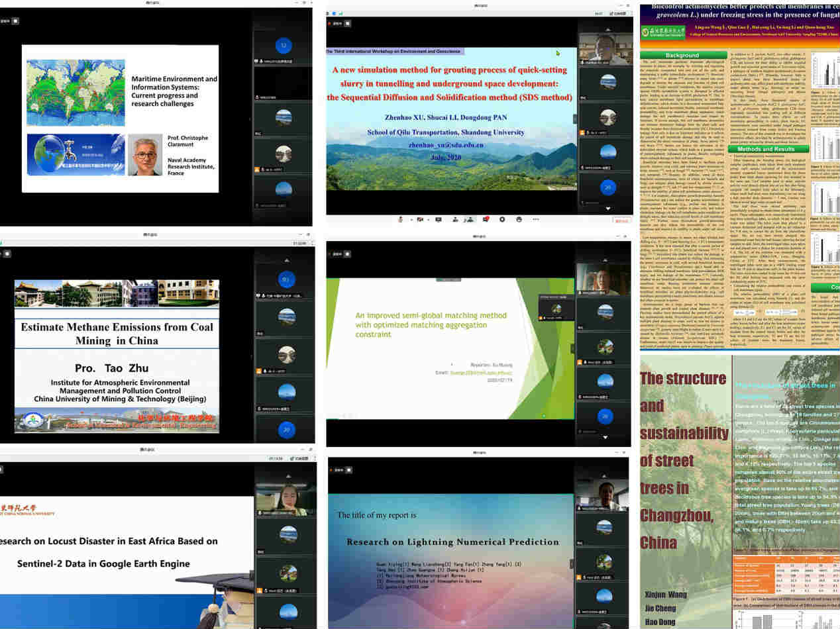Click 'Estimate Methane Emissions from Coal Mining' title
Image resolution: width=840 pixels, height=629 pixels.
pyautogui.click(x=117, y=334)
